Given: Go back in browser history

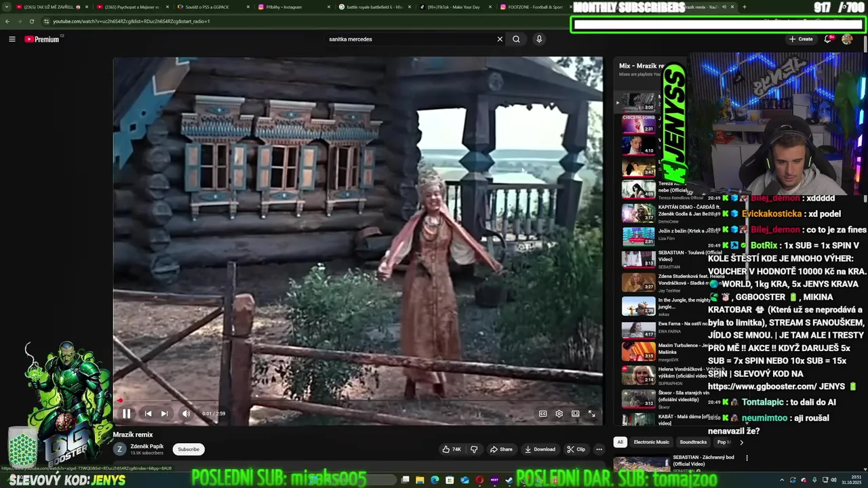Looking at the screenshot, I should pos(7,21).
